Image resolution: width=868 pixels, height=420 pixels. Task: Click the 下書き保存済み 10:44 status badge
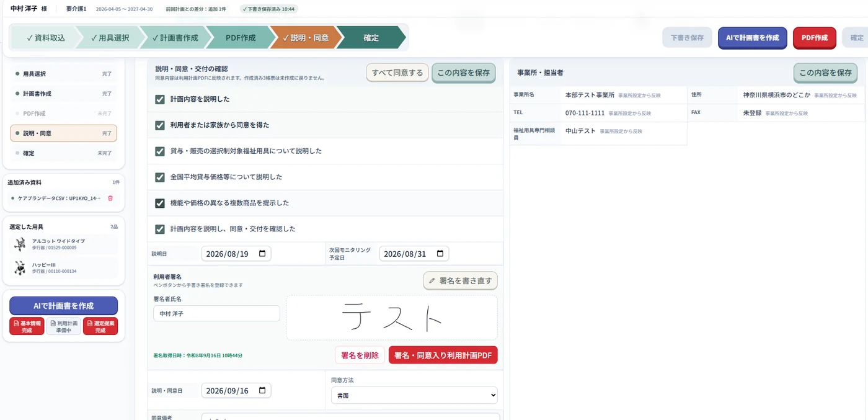269,9
